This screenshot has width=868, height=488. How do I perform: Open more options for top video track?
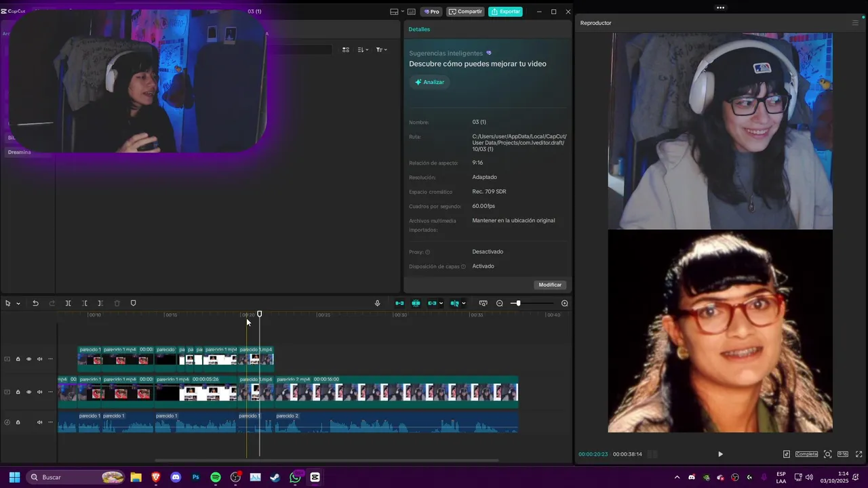click(50, 359)
